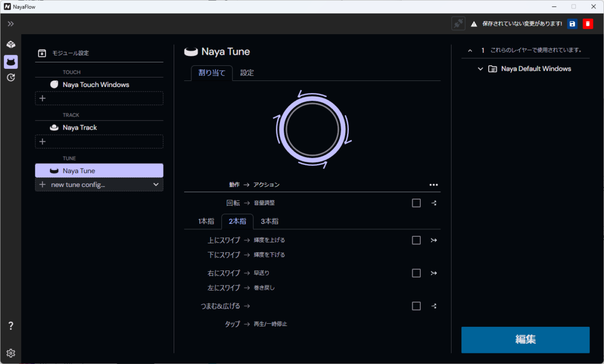Toggle the 回転 rotation checkbox

point(416,203)
